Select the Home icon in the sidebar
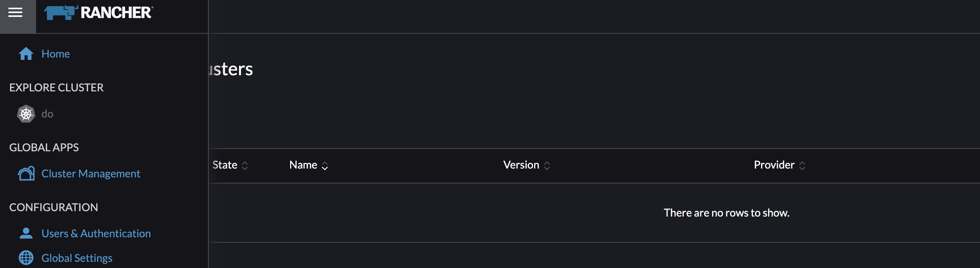Screen dimensions: 980x268 point(26,54)
